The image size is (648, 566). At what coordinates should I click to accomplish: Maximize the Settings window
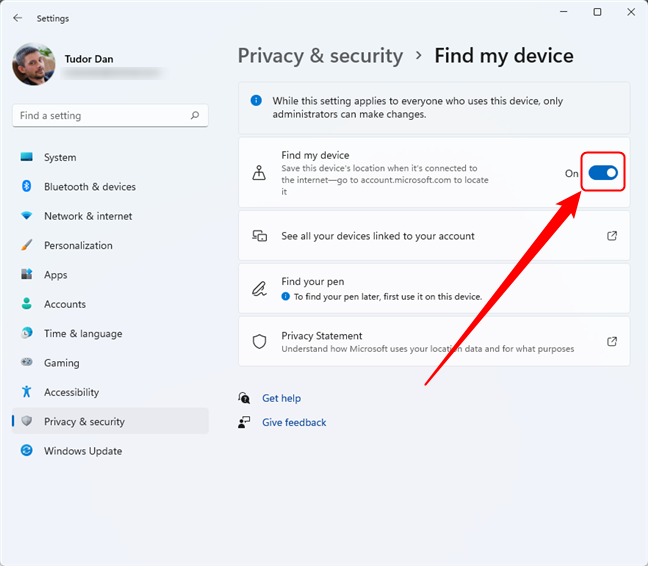coord(597,12)
